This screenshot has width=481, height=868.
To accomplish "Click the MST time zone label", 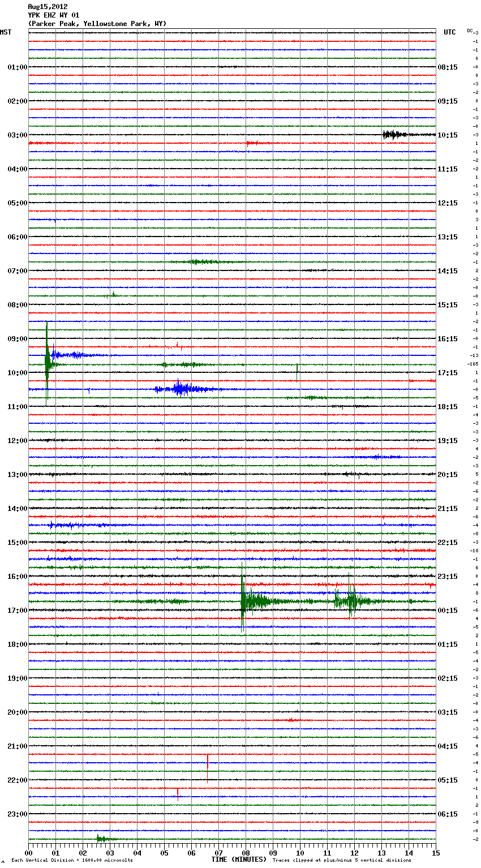I will pyautogui.click(x=6, y=32).
